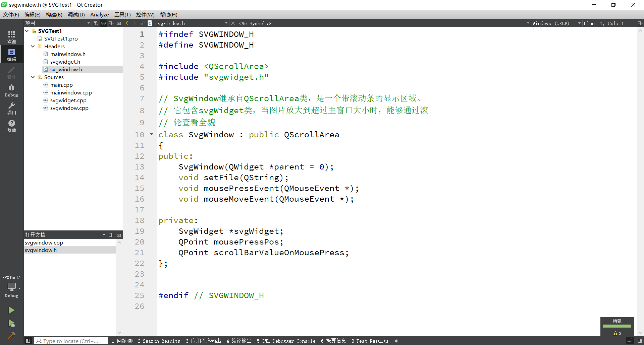644x345 pixels.
Task: Open the 控件(W) menu
Action: click(x=145, y=14)
